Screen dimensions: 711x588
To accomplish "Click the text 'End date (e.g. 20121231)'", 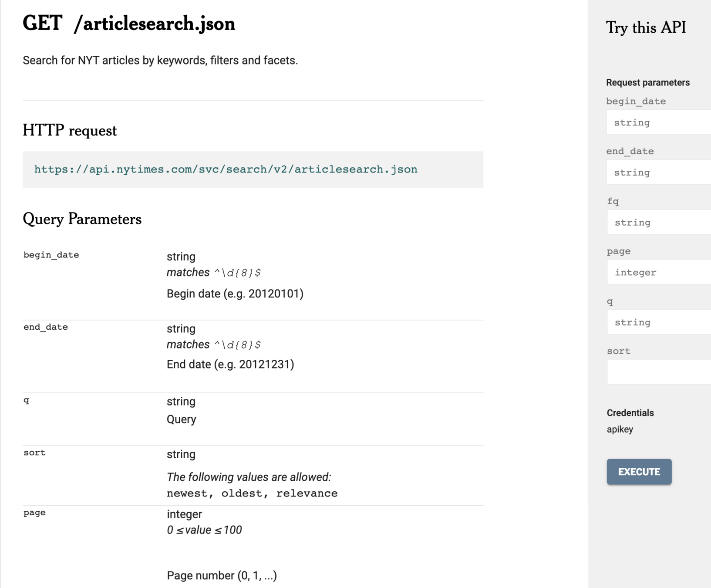I will [230, 365].
